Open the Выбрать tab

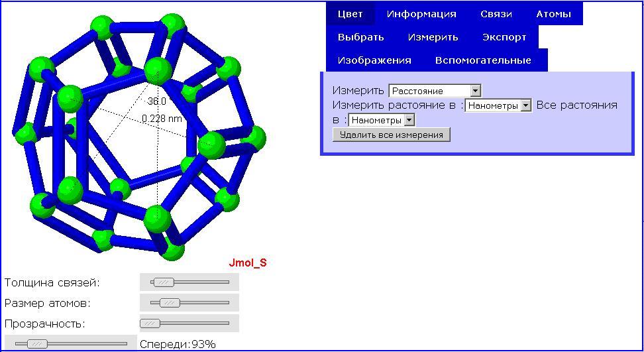pyautogui.click(x=361, y=37)
